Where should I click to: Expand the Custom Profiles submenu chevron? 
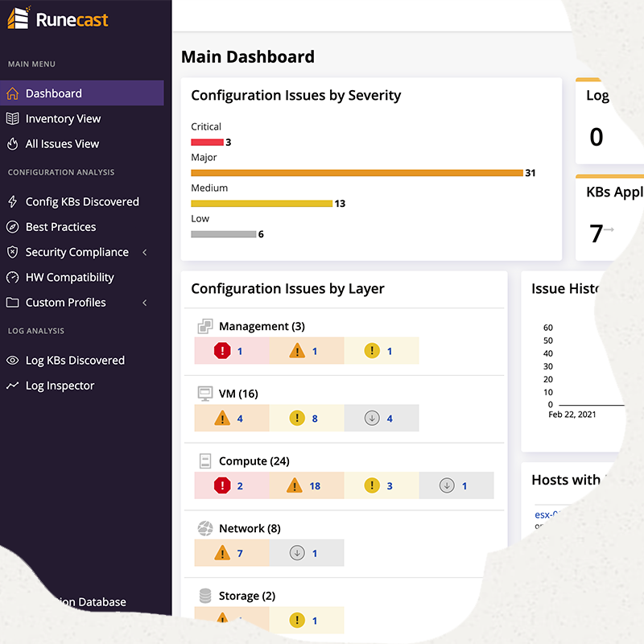(x=145, y=303)
